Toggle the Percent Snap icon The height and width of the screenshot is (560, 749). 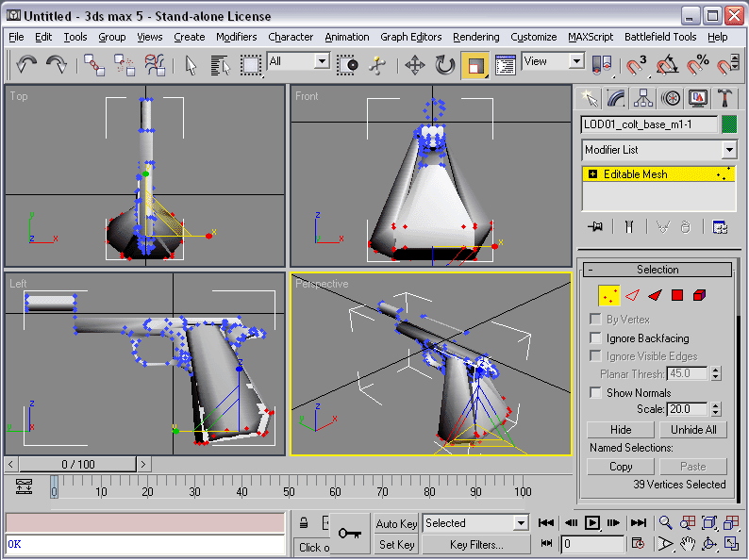coord(697,65)
